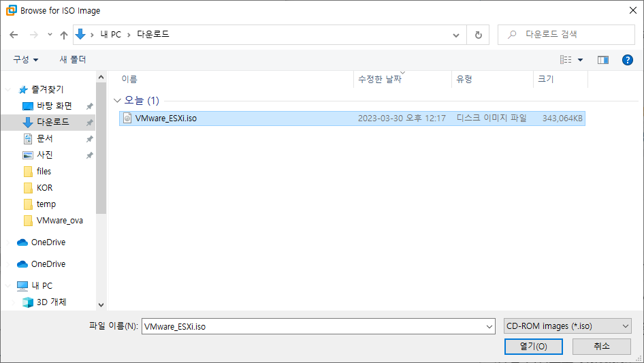Open 'CD-ROM images (*.iso)' file type dropdown
644x363 pixels.
click(567, 326)
